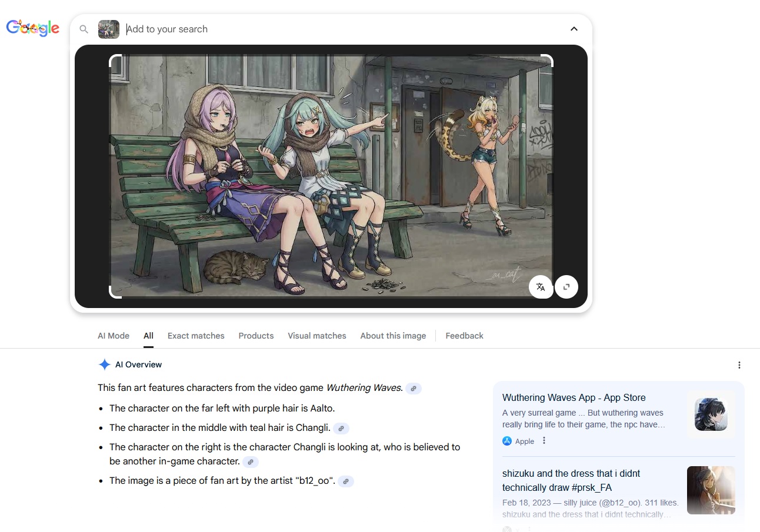Switch to AI Mode tab
This screenshot has width=760, height=532.
[114, 336]
